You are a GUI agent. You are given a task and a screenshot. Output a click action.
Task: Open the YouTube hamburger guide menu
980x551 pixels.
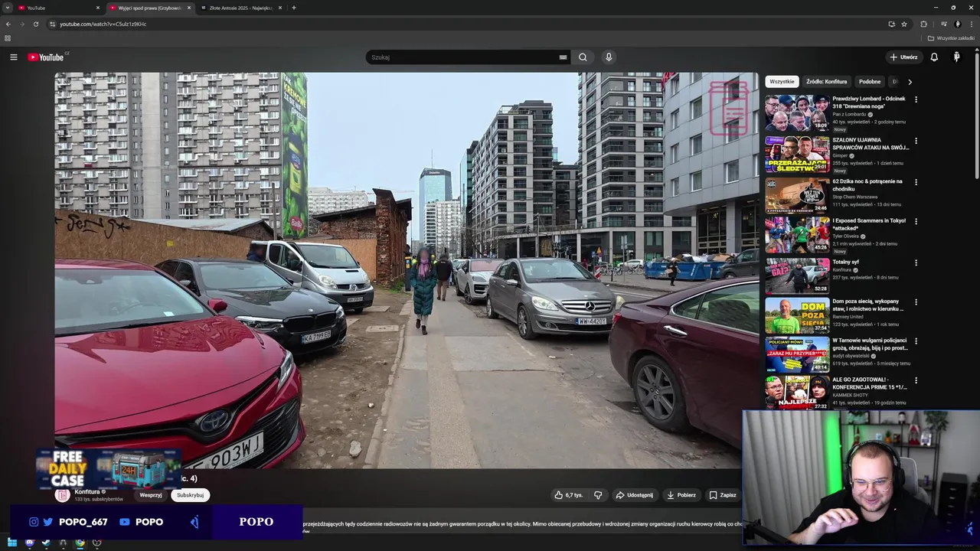tap(13, 57)
